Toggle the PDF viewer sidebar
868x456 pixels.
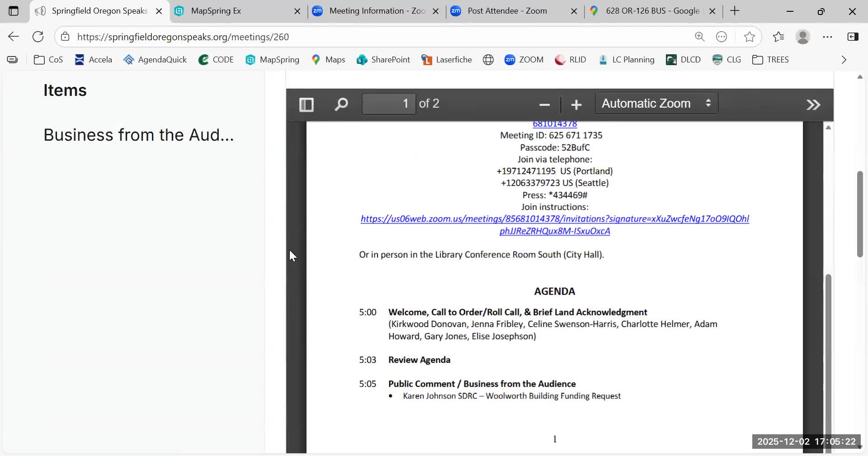tap(307, 104)
